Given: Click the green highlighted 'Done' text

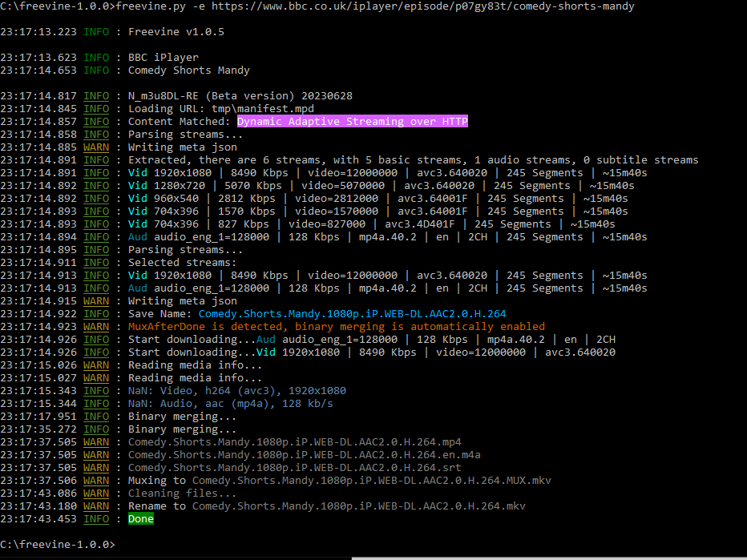Looking at the screenshot, I should tap(141, 519).
